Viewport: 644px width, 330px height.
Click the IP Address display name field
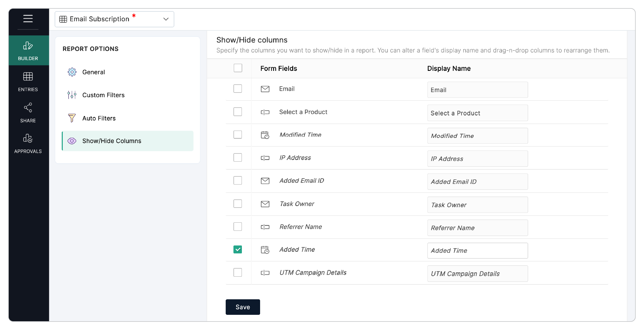point(477,159)
